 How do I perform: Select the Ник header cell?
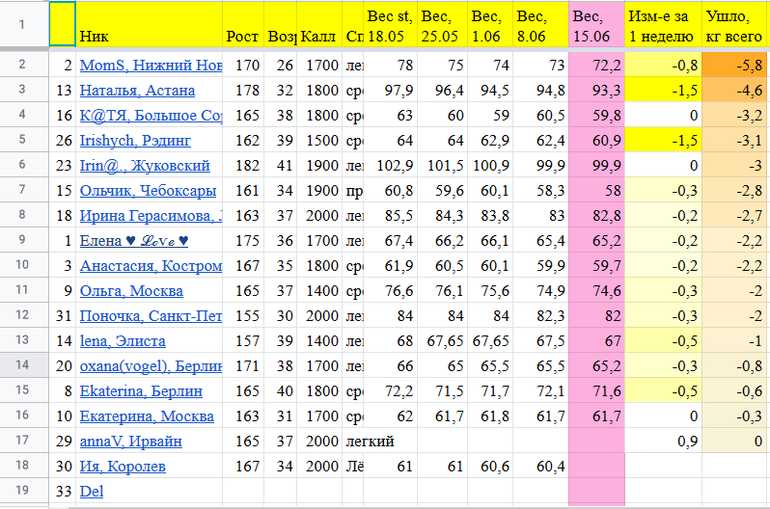pos(149,37)
